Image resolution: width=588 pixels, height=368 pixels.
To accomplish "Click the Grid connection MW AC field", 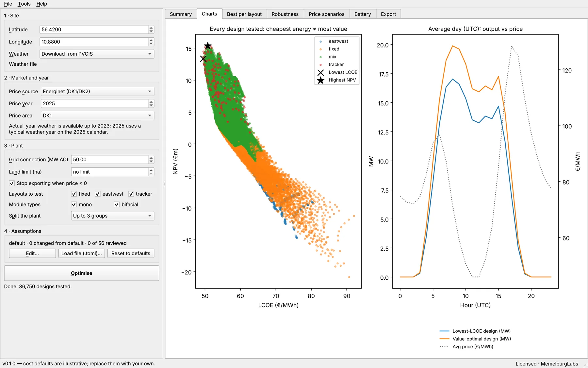I will (109, 160).
